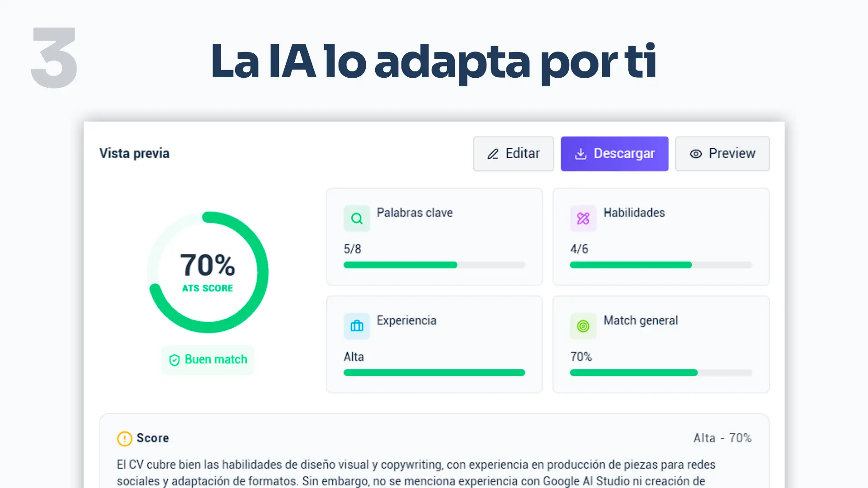The image size is (868, 488).
Task: Click the Habilidades progress bar
Action: tap(660, 265)
